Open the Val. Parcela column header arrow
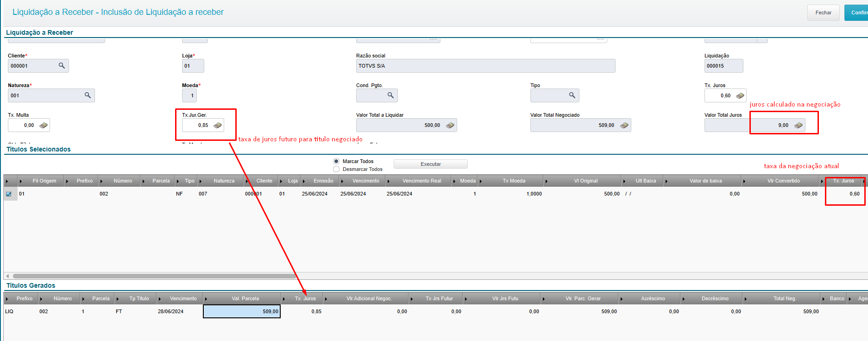 click(206, 299)
